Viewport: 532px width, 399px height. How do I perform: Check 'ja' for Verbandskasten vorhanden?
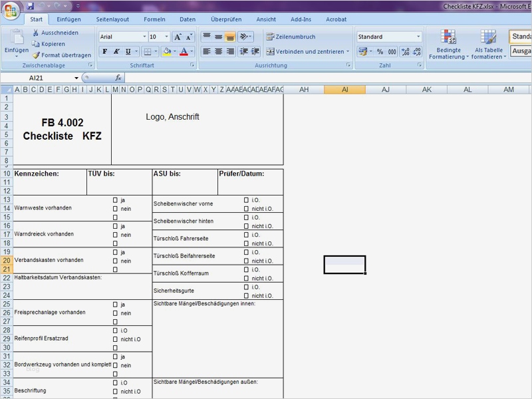click(x=115, y=252)
